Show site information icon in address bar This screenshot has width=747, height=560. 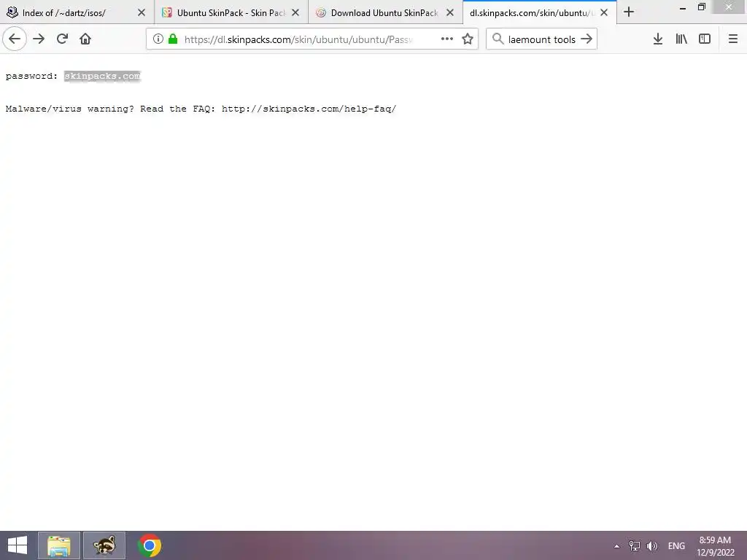point(158,39)
